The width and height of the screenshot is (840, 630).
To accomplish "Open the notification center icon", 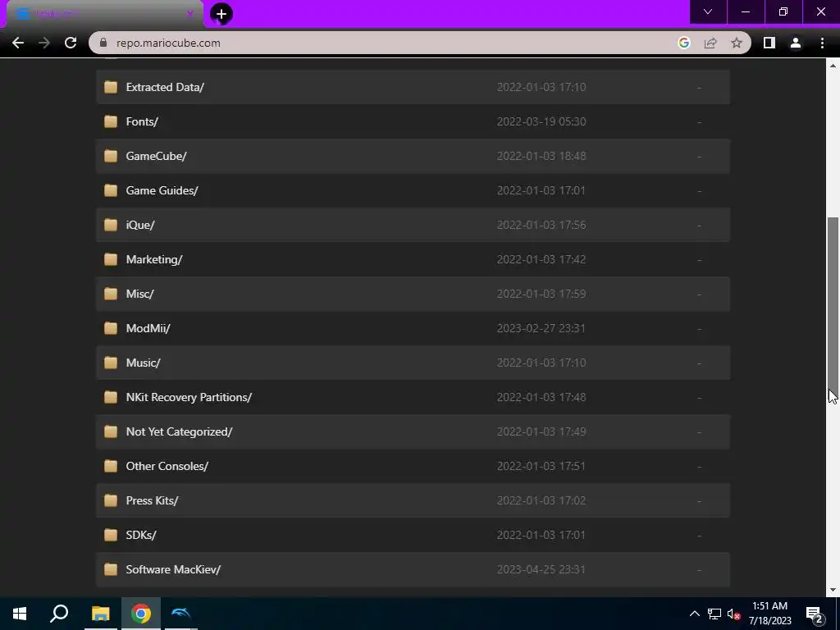I will pos(815,614).
